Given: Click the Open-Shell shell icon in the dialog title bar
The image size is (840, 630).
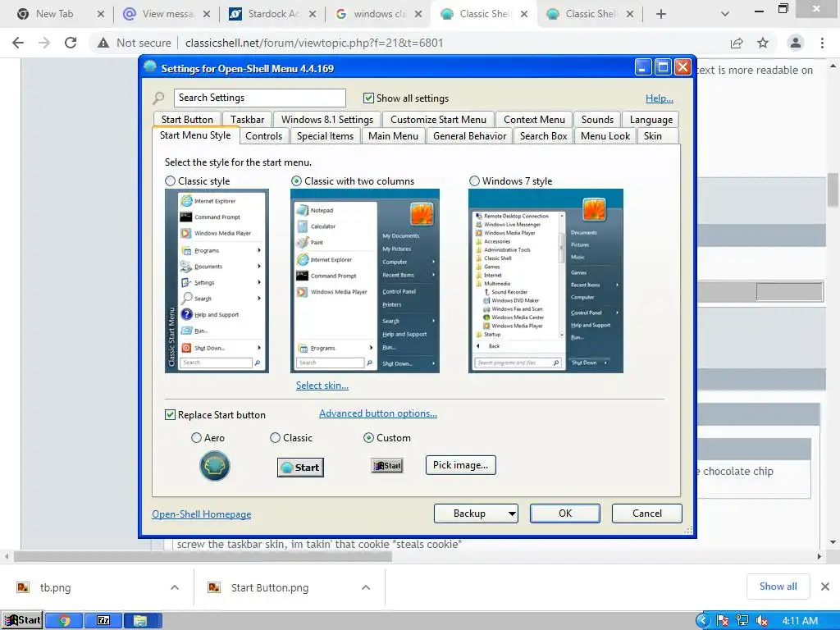Looking at the screenshot, I should [x=150, y=67].
